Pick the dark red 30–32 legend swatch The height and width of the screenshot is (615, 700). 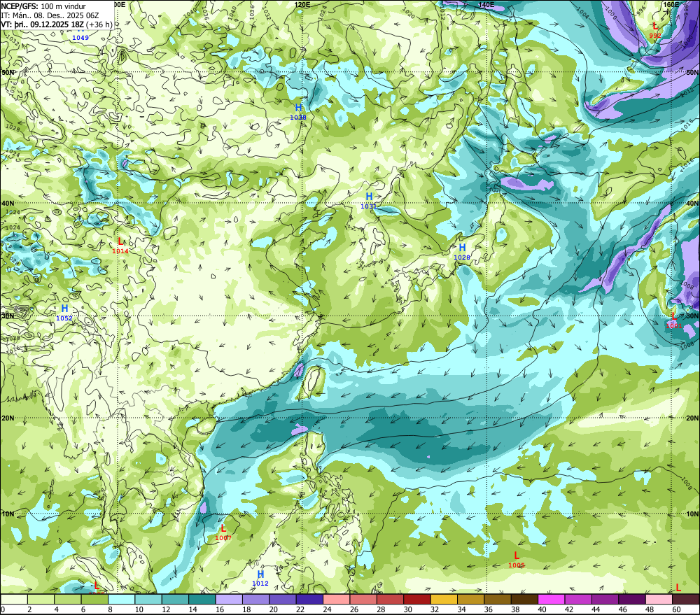click(417, 599)
